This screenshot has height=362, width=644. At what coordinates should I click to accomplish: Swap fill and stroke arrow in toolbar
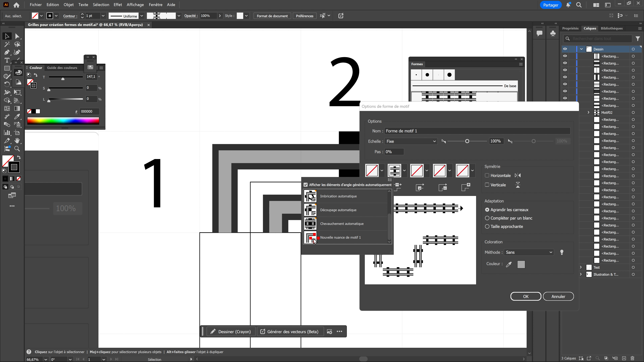pyautogui.click(x=19, y=157)
